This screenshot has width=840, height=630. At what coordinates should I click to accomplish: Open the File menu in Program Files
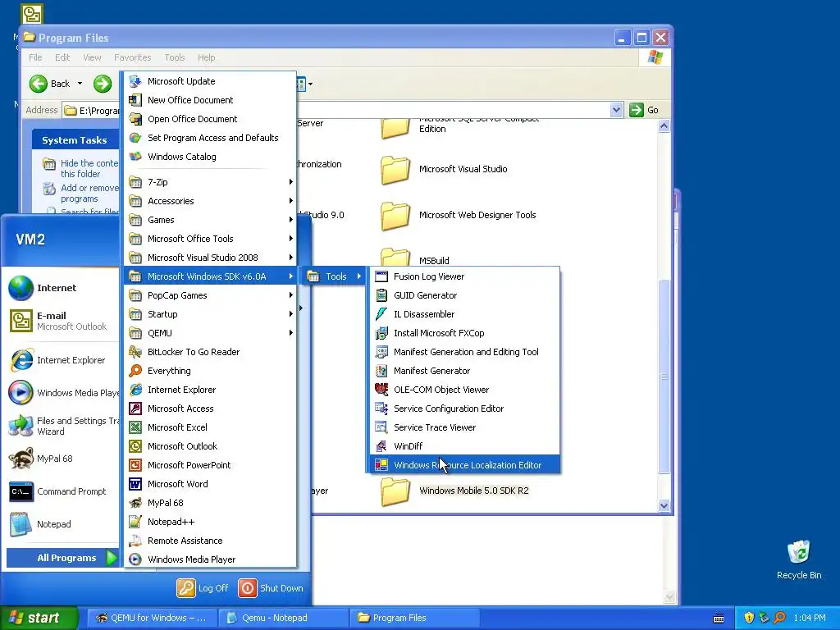35,57
